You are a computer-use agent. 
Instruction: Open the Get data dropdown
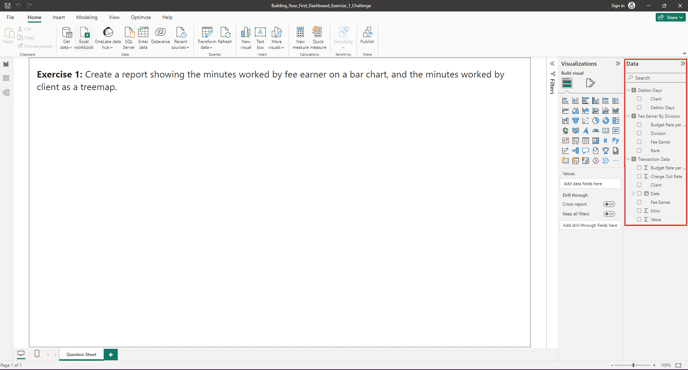tap(66, 38)
